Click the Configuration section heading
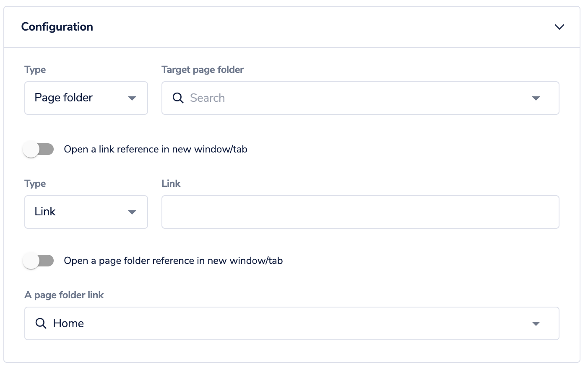 tap(57, 27)
